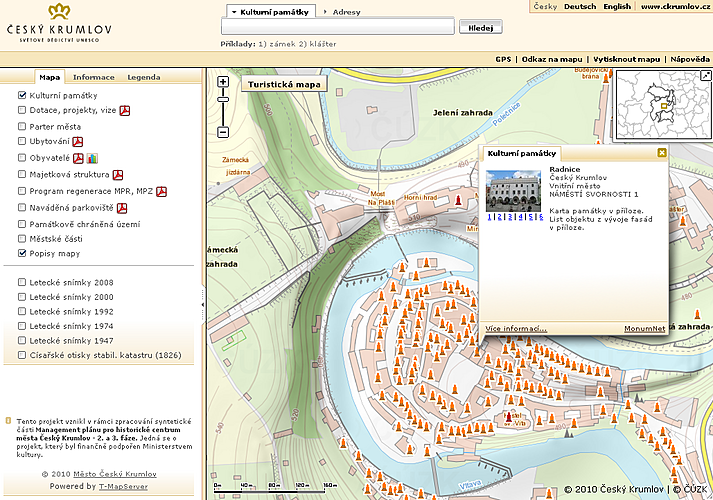Click the red monument marker at Horní hrad
Viewport: 713px width, 500px height.
(458, 200)
